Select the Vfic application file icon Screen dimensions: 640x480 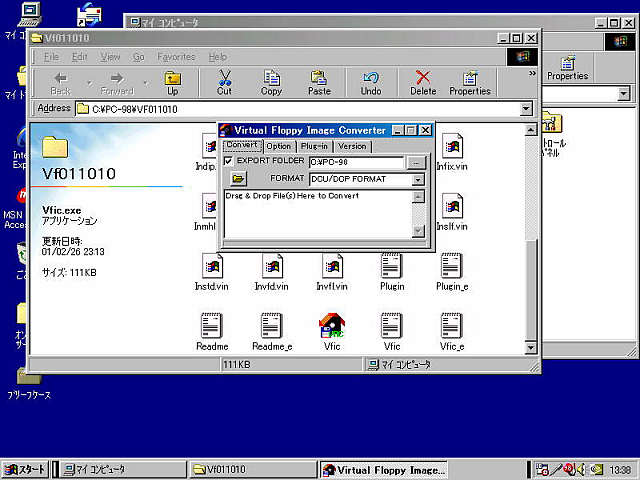coord(332,331)
